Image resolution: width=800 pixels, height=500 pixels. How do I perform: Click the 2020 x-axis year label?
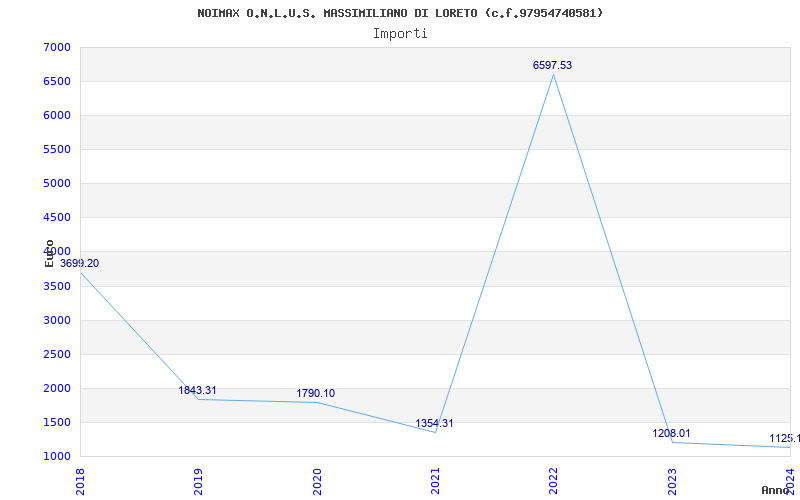click(317, 481)
